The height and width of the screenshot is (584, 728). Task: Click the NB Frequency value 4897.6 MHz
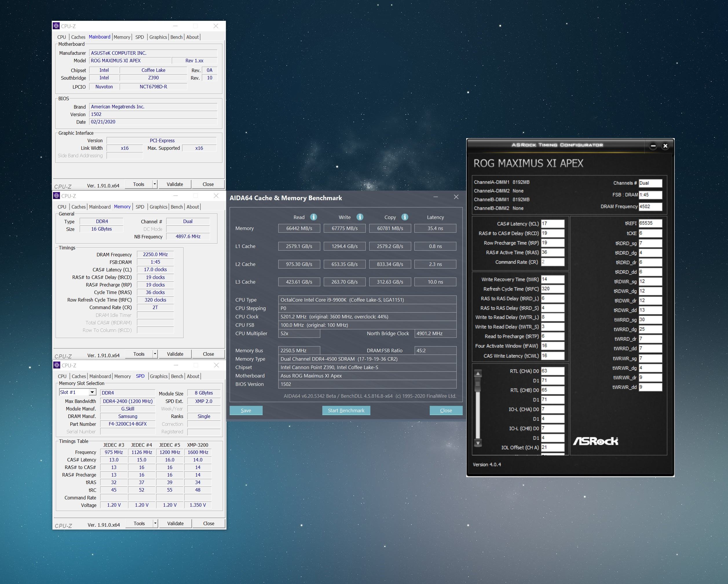[188, 236]
